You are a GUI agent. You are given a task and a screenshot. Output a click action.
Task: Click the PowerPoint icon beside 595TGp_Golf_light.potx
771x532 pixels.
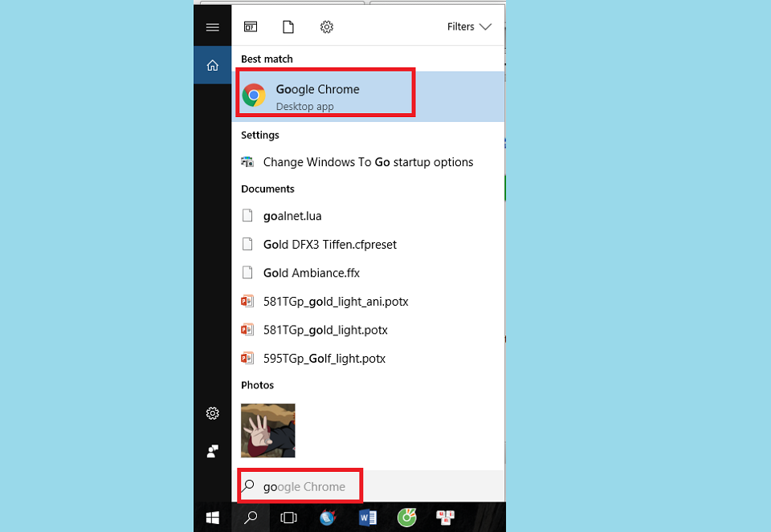point(247,358)
